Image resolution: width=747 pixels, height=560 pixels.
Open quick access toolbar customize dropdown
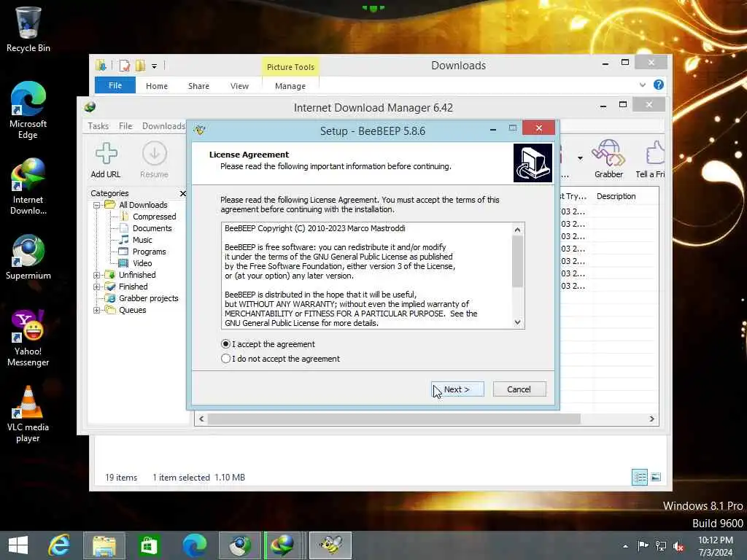pyautogui.click(x=154, y=66)
